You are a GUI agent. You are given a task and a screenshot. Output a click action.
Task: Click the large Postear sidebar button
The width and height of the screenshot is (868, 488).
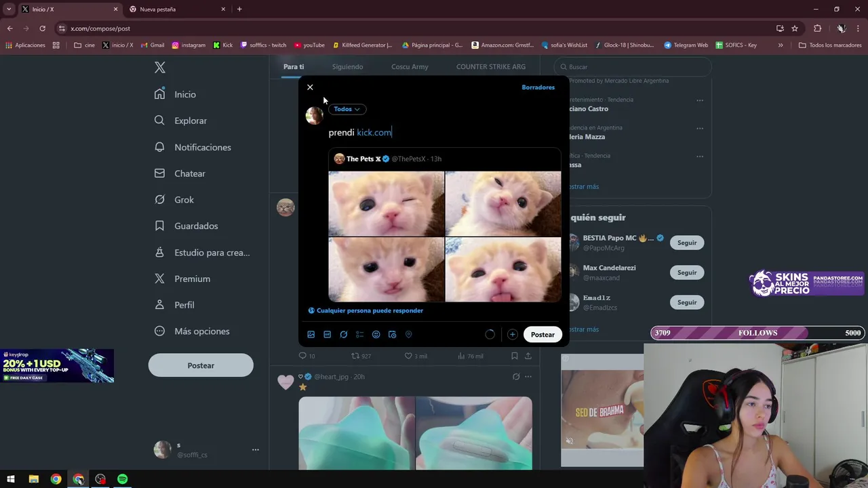click(201, 365)
